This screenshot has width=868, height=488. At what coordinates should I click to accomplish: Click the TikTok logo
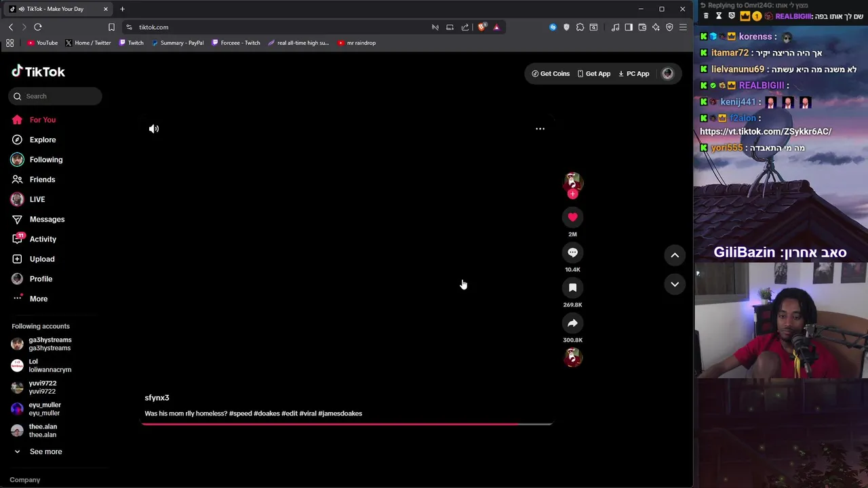(x=38, y=71)
